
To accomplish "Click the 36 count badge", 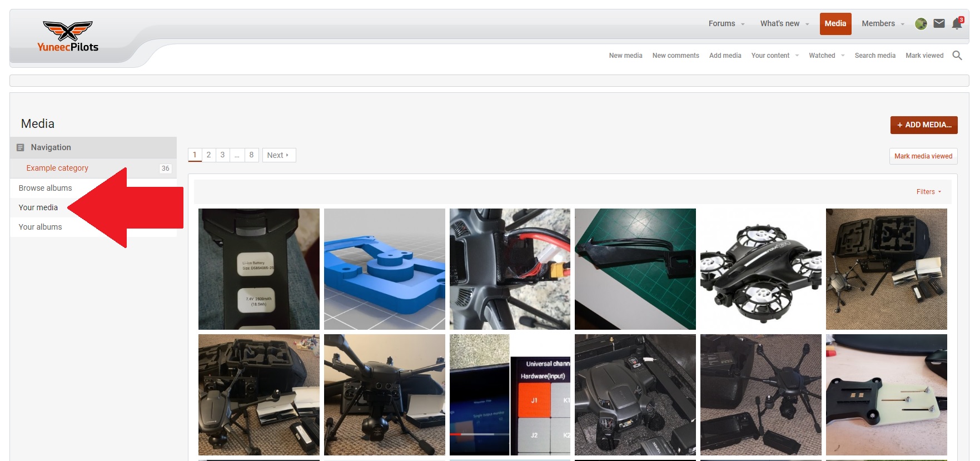I will click(x=165, y=168).
